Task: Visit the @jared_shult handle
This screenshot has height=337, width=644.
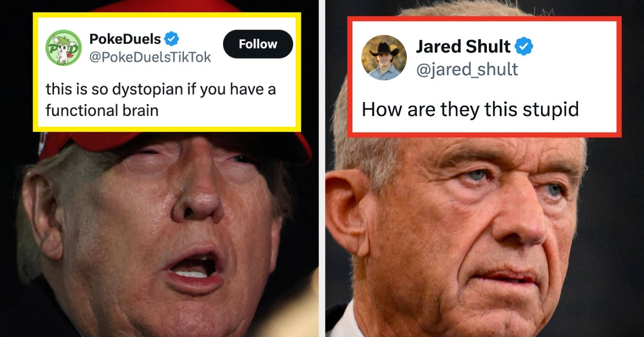Action: click(467, 69)
